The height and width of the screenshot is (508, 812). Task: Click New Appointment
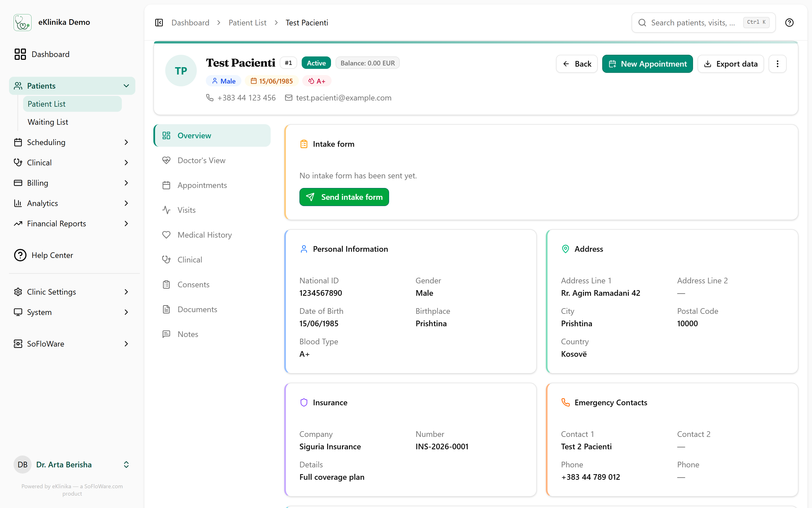pos(647,64)
